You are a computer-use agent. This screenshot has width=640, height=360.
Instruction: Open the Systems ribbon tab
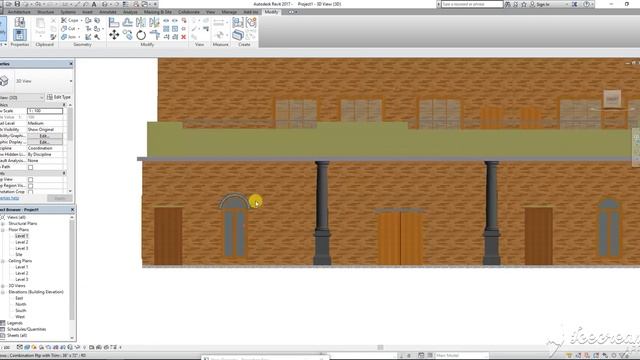coord(68,12)
